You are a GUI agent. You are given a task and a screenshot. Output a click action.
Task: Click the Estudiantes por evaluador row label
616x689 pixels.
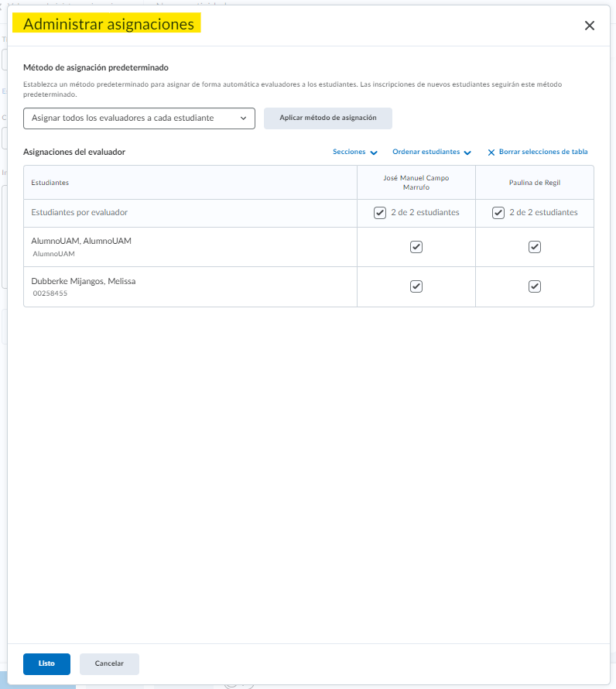coord(79,212)
